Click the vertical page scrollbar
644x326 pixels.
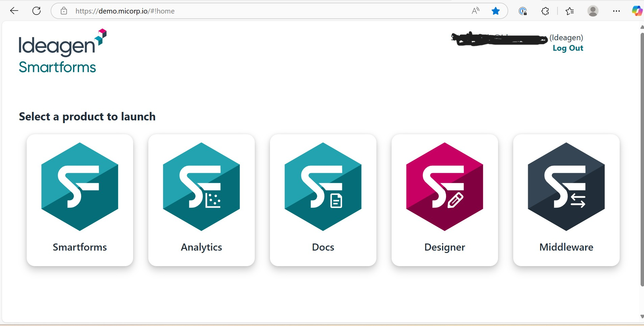[642, 159]
